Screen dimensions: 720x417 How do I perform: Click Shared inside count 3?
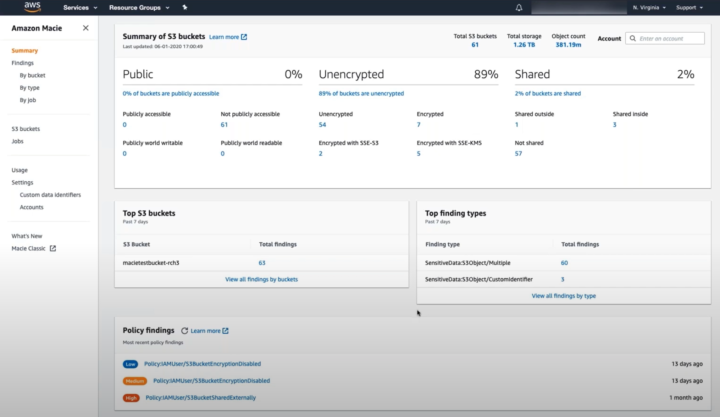tap(614, 125)
